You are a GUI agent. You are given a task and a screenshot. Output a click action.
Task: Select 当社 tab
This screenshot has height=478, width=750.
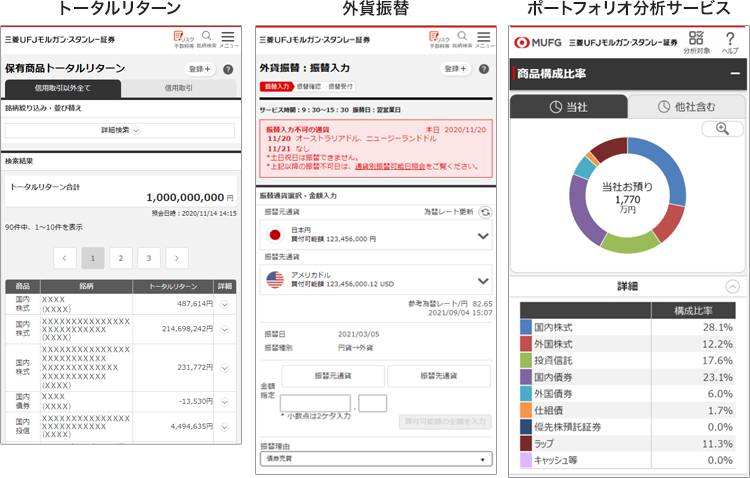click(x=569, y=107)
